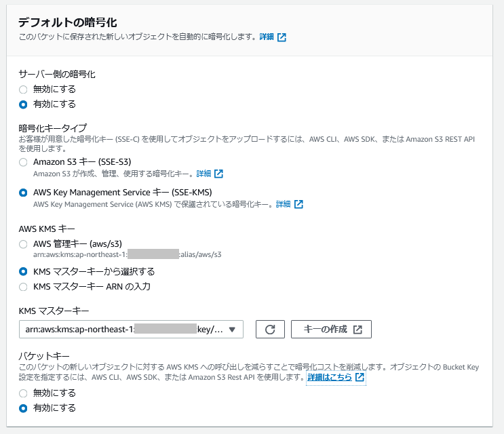Click the KMS マスターキー field label

point(54,311)
